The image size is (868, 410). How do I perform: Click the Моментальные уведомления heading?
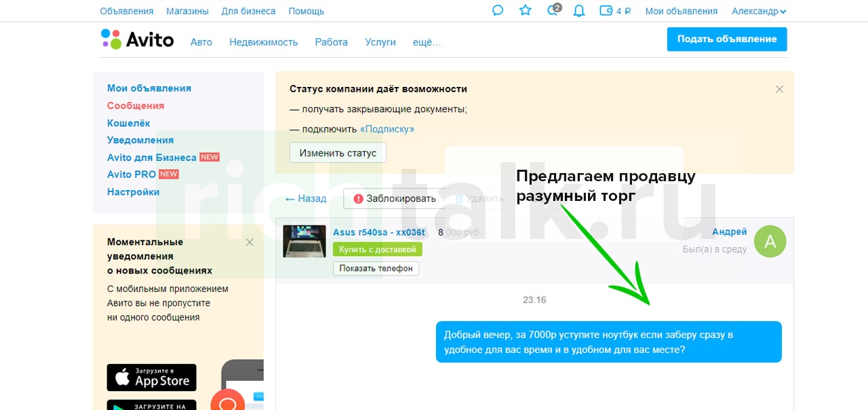pyautogui.click(x=159, y=256)
